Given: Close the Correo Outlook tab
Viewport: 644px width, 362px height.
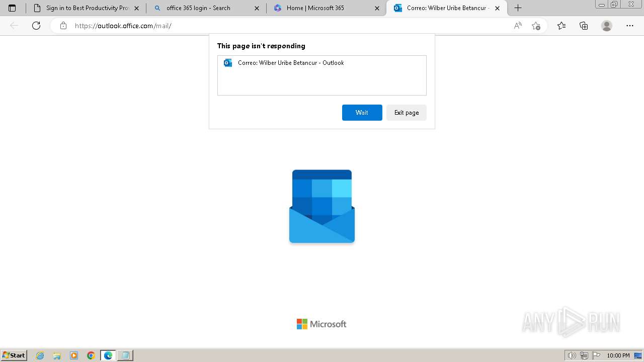Looking at the screenshot, I should click(x=498, y=8).
